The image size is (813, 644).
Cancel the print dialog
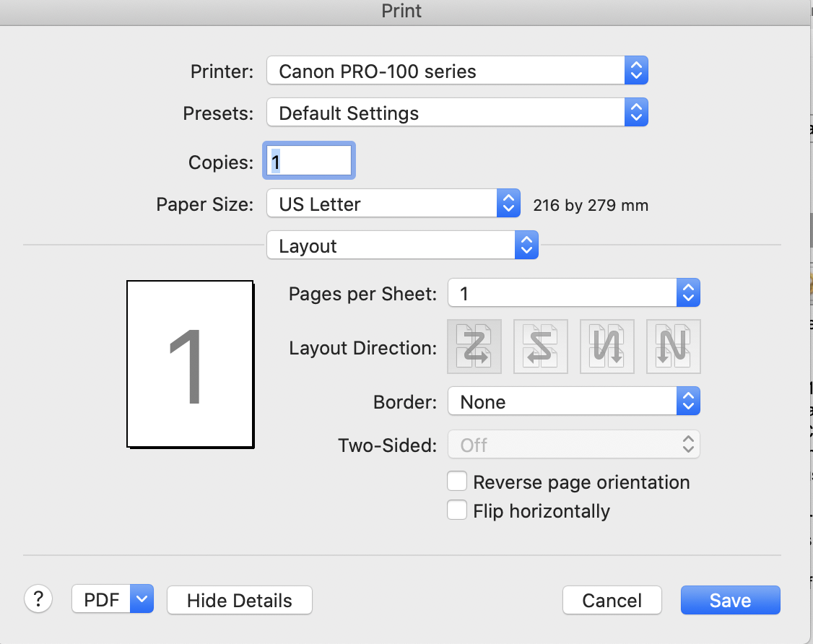click(x=612, y=600)
